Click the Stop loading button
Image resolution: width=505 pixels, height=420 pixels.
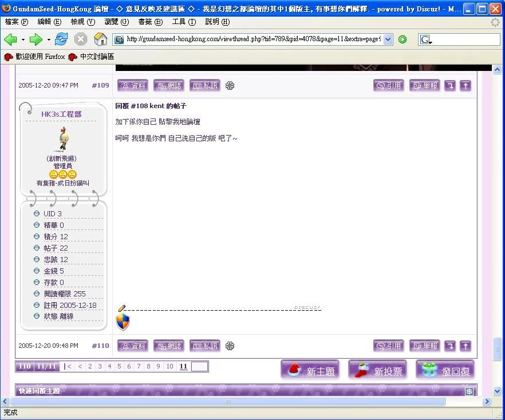[81, 39]
